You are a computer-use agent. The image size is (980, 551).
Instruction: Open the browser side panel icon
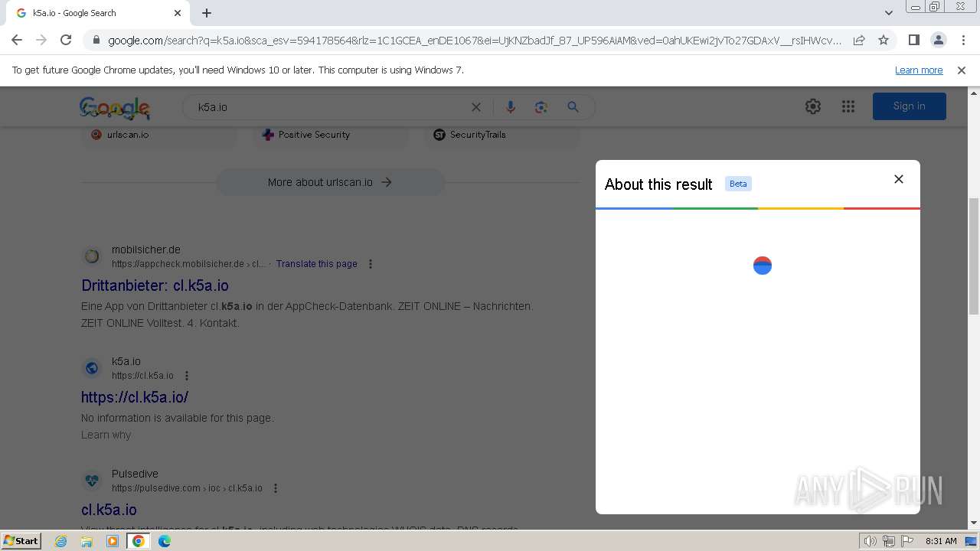[x=913, y=40]
